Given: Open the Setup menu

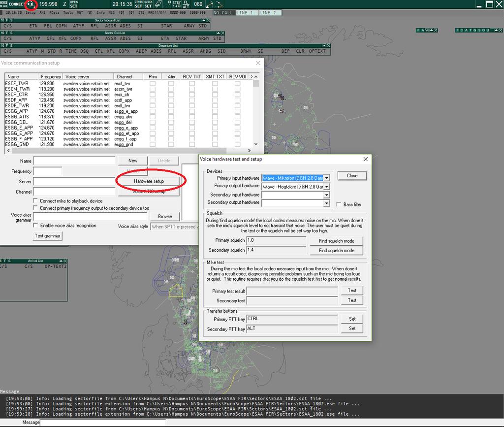Looking at the screenshot, I should (x=31, y=12).
